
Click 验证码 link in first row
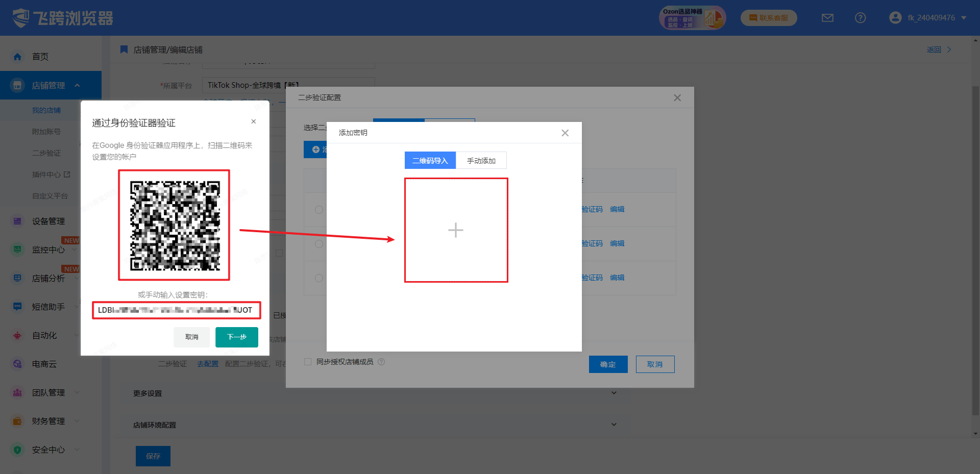click(x=592, y=209)
